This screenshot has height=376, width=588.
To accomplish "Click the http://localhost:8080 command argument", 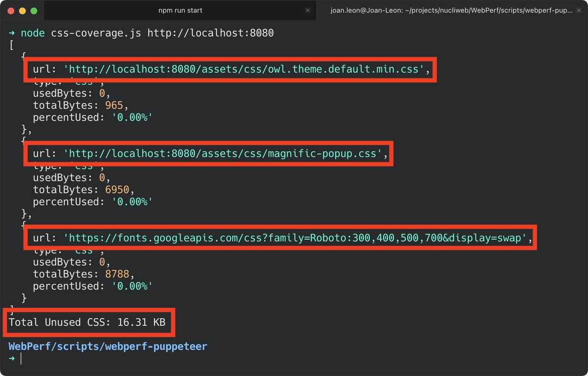I will point(211,34).
